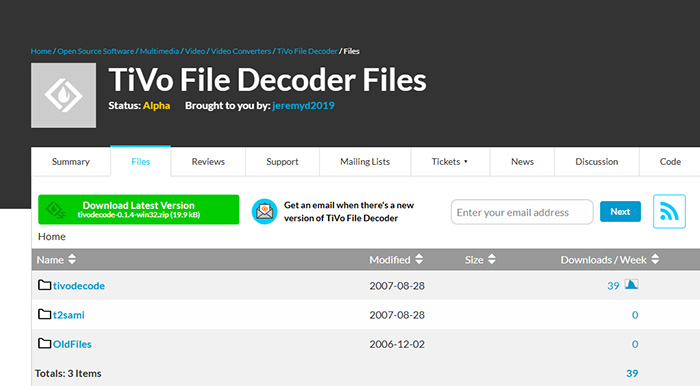
Task: Select the Files tab
Action: 141,161
